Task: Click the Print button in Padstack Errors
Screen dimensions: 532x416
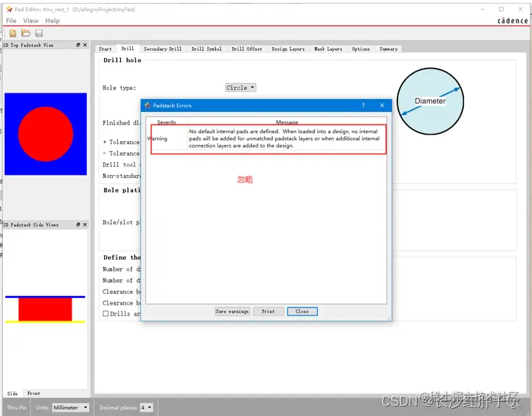Action: tap(269, 311)
